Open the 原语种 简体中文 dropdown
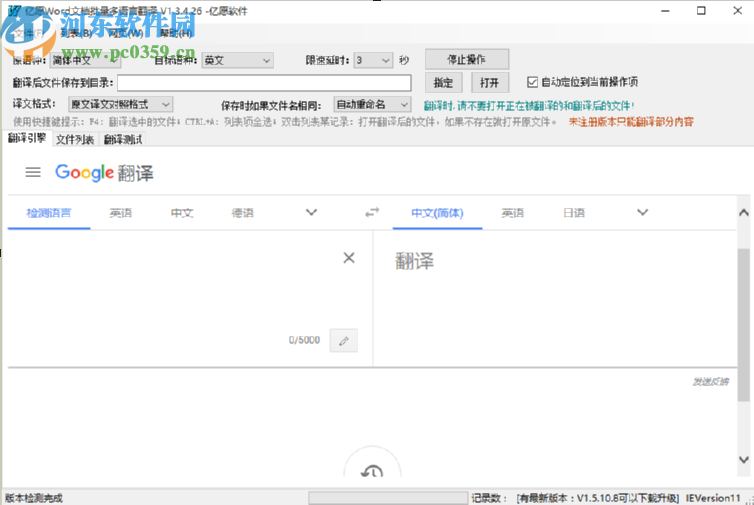754x505 pixels. pos(85,61)
